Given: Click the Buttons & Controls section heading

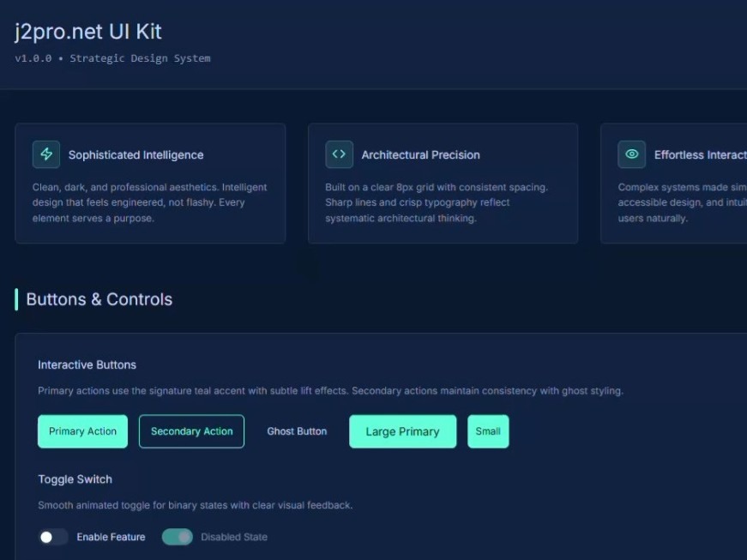Looking at the screenshot, I should coord(99,299).
